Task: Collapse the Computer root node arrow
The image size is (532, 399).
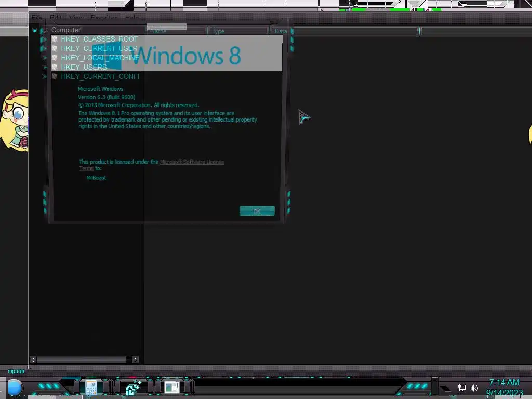Action: coord(34,30)
